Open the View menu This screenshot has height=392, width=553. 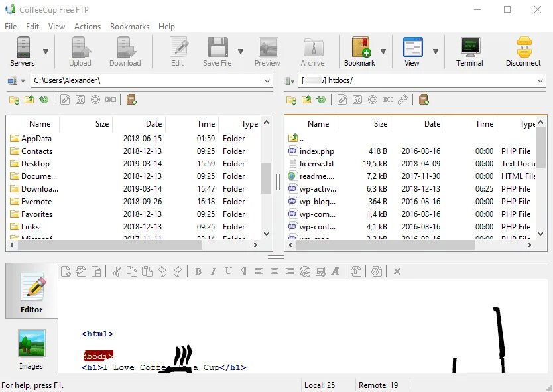(x=56, y=27)
